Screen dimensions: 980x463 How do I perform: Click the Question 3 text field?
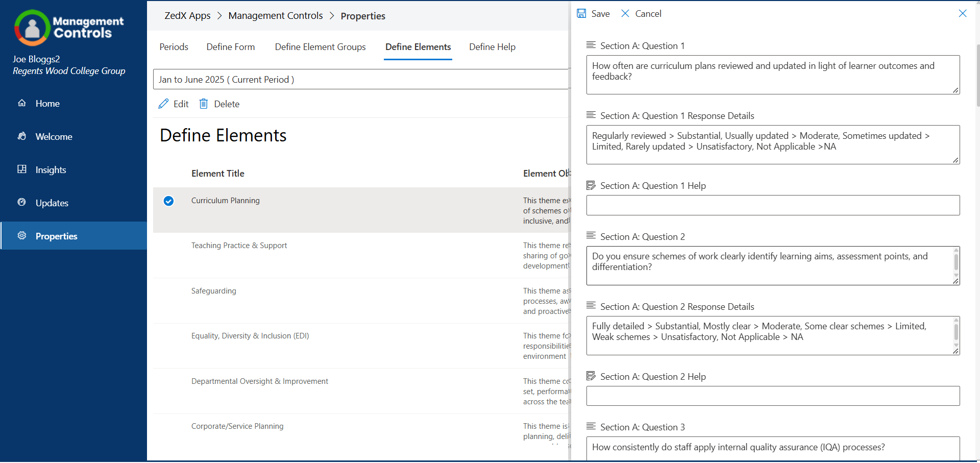click(773, 448)
